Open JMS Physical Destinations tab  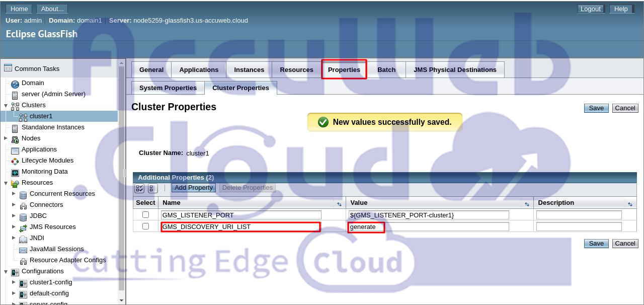(x=455, y=69)
